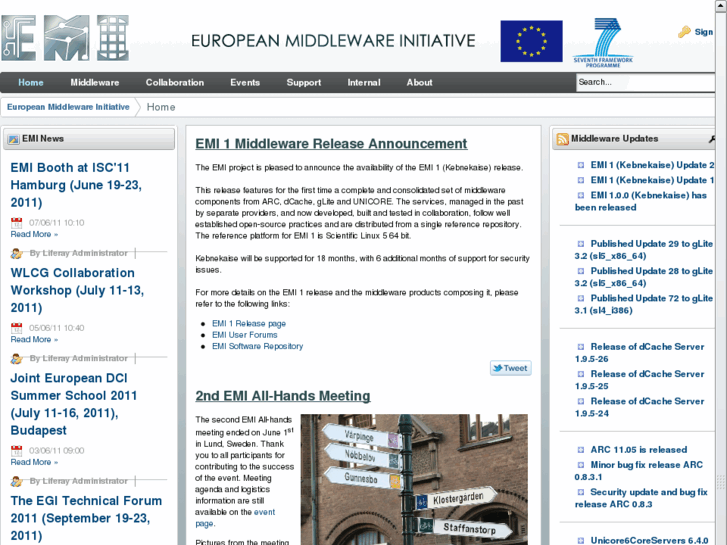Open EMI 1.0.0 (Kebnekaise) has been released
This screenshot has width=727, height=545.
click(641, 201)
